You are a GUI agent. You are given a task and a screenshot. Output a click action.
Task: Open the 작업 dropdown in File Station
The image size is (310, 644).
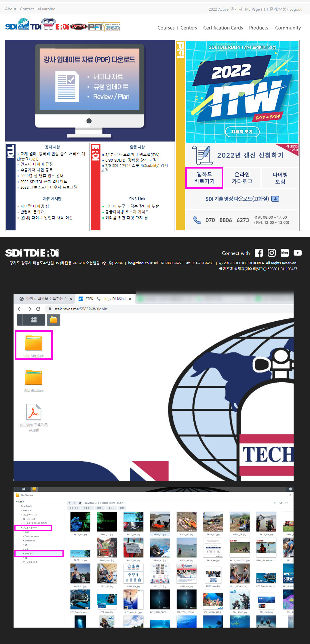(x=100, y=508)
